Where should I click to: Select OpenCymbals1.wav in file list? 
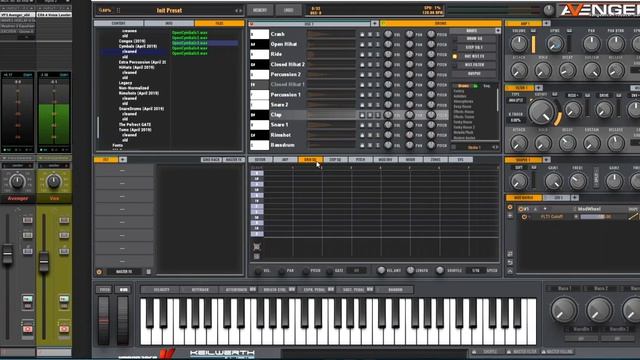click(189, 32)
